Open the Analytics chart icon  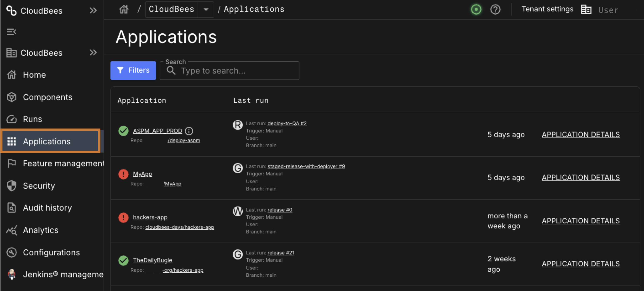click(11, 230)
